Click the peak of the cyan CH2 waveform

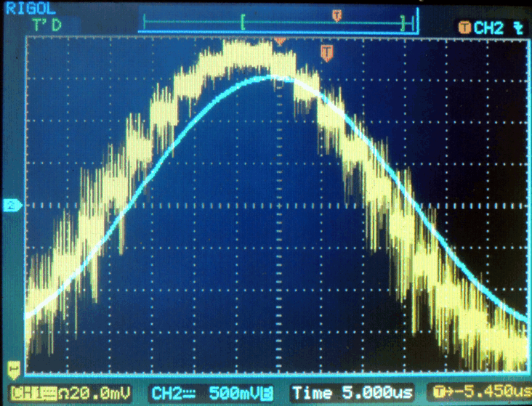(273, 77)
